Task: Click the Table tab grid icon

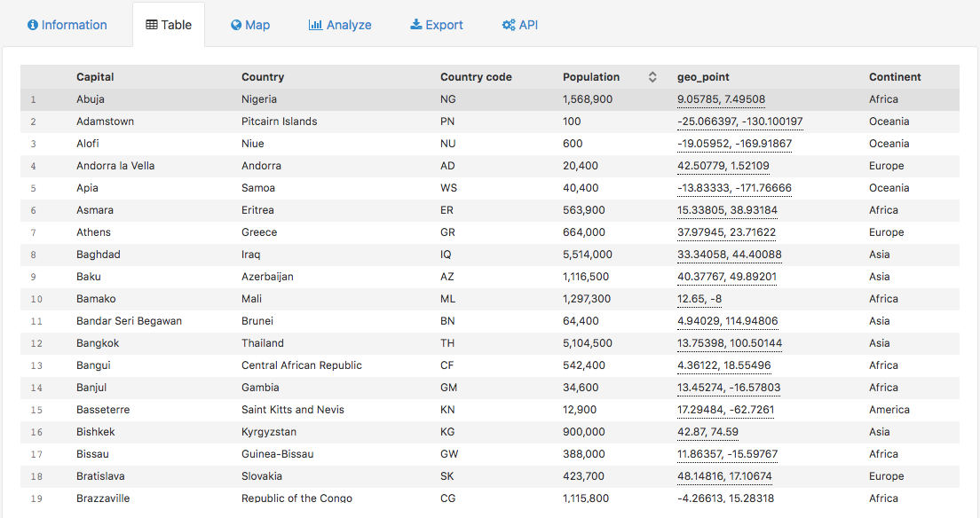Action: [152, 25]
